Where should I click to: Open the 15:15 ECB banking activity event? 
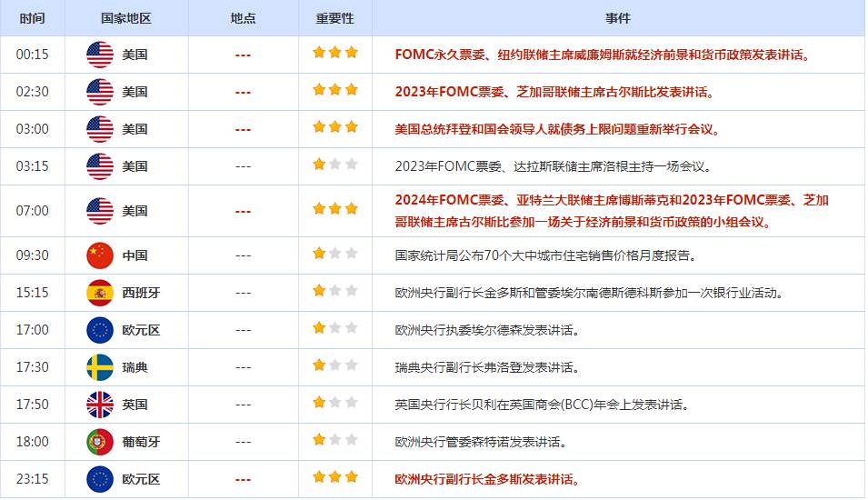point(589,293)
